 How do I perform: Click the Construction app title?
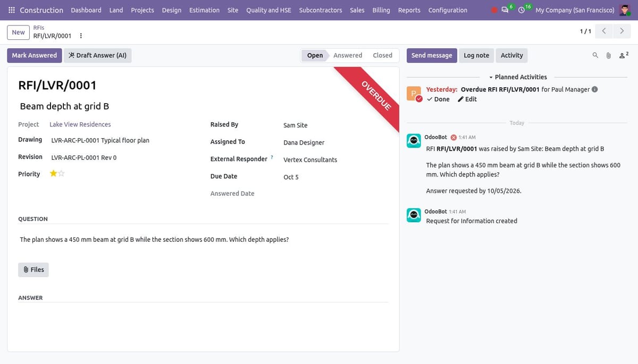41,10
